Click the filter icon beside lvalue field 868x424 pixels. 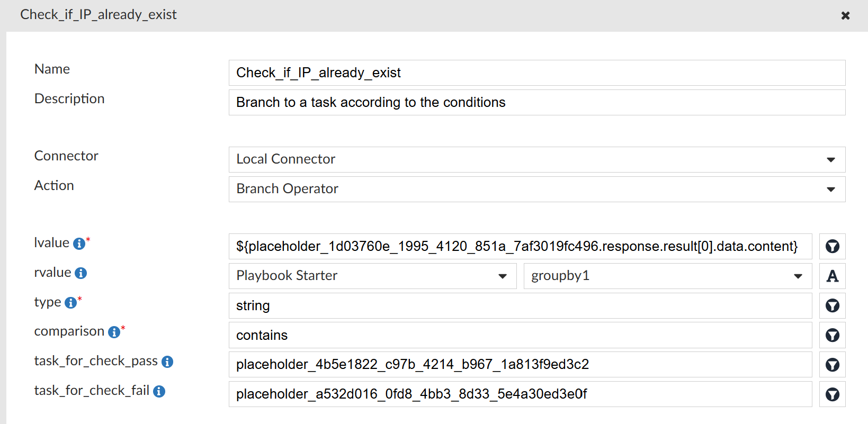pos(832,247)
